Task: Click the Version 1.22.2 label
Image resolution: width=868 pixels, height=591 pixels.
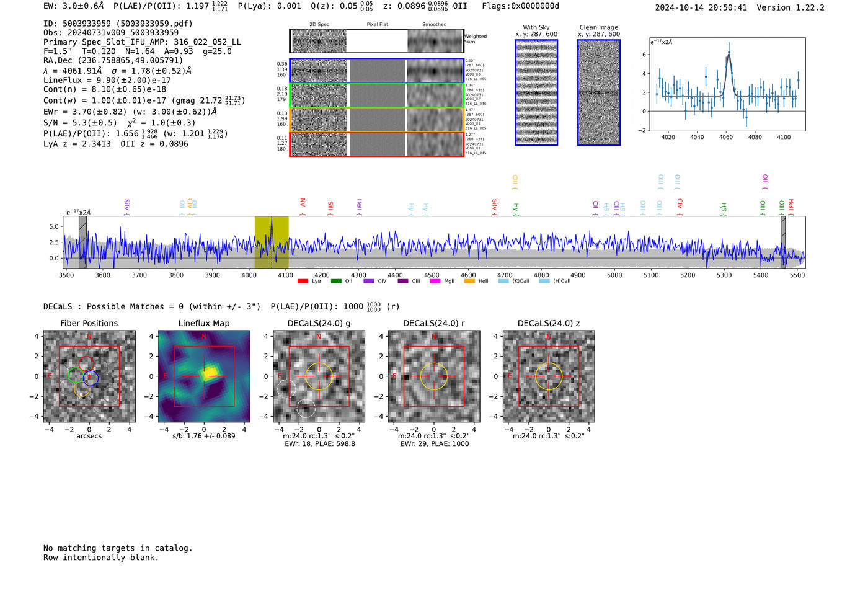Action: click(790, 7)
